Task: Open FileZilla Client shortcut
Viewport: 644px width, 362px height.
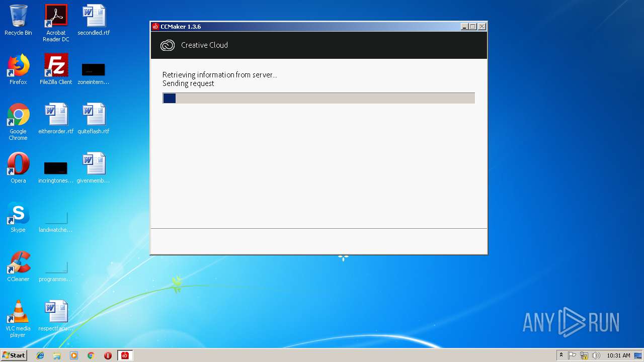Action: [56, 69]
